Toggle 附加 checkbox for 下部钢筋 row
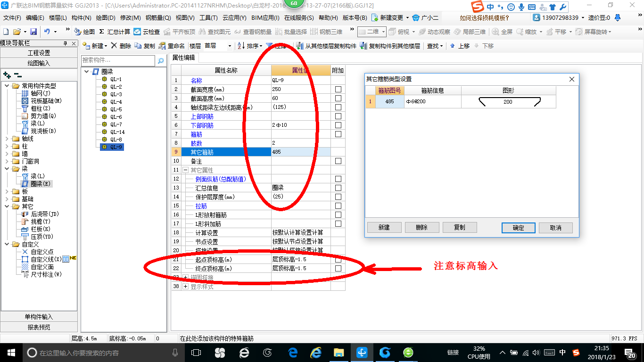The height and width of the screenshot is (362, 644). tap(338, 125)
